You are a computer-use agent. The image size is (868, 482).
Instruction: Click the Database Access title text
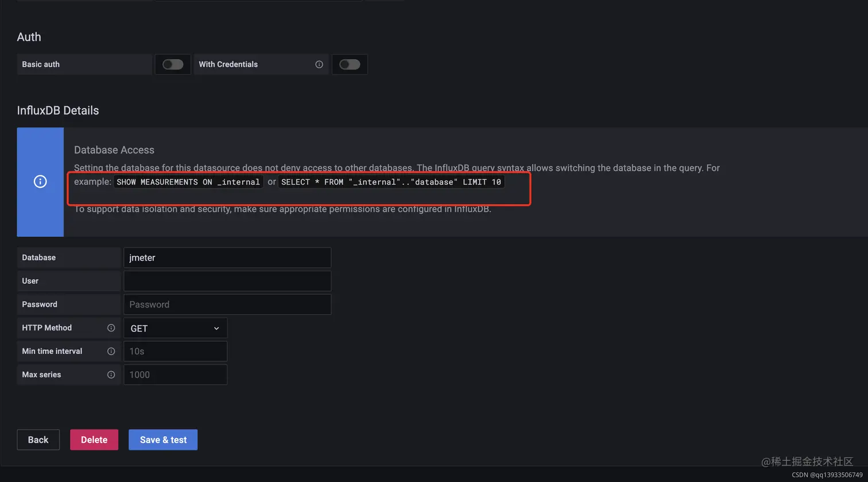(114, 150)
